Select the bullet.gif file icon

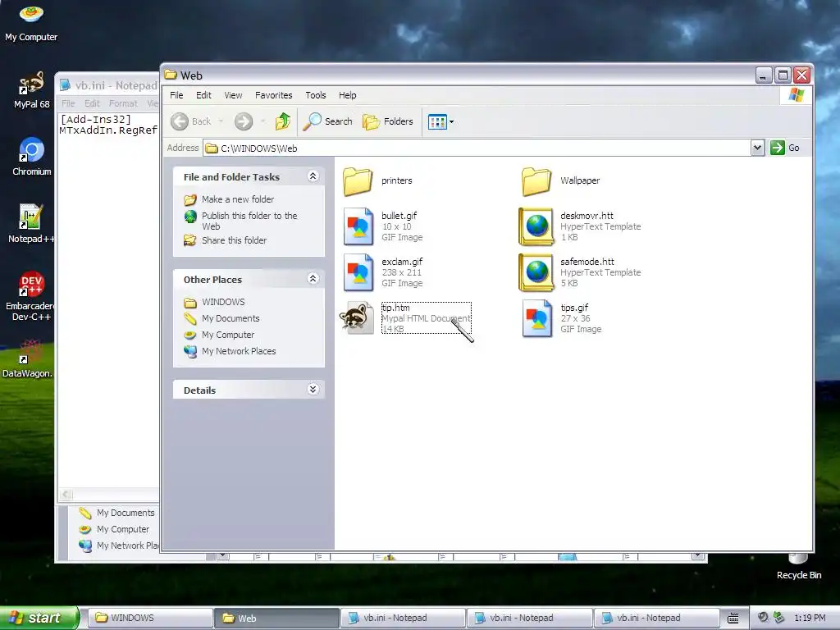[358, 226]
